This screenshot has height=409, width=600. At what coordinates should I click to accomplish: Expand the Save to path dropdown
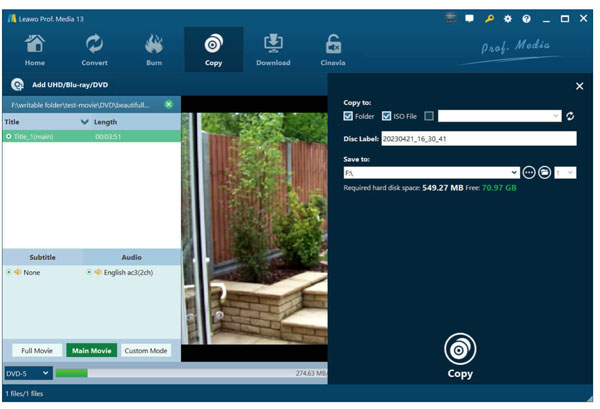click(x=514, y=173)
